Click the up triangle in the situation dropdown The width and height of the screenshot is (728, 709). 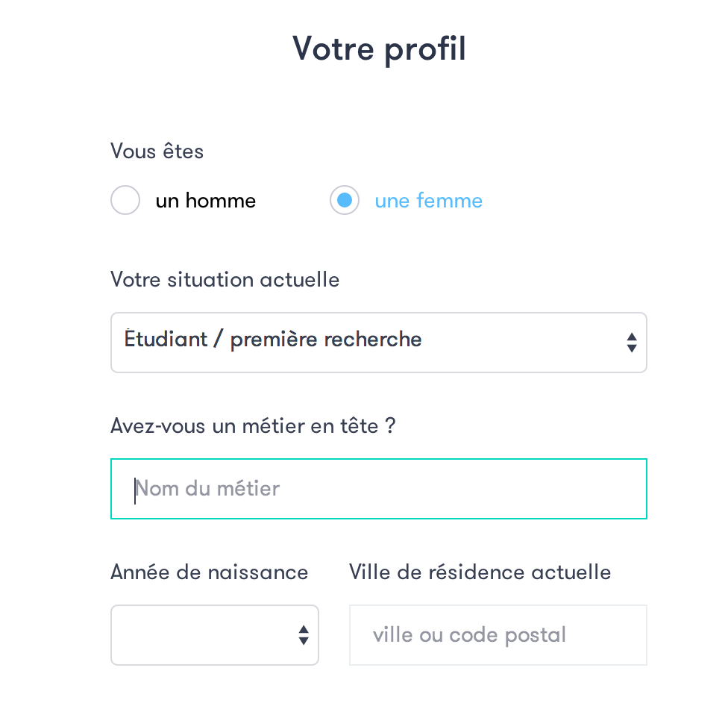point(632,336)
